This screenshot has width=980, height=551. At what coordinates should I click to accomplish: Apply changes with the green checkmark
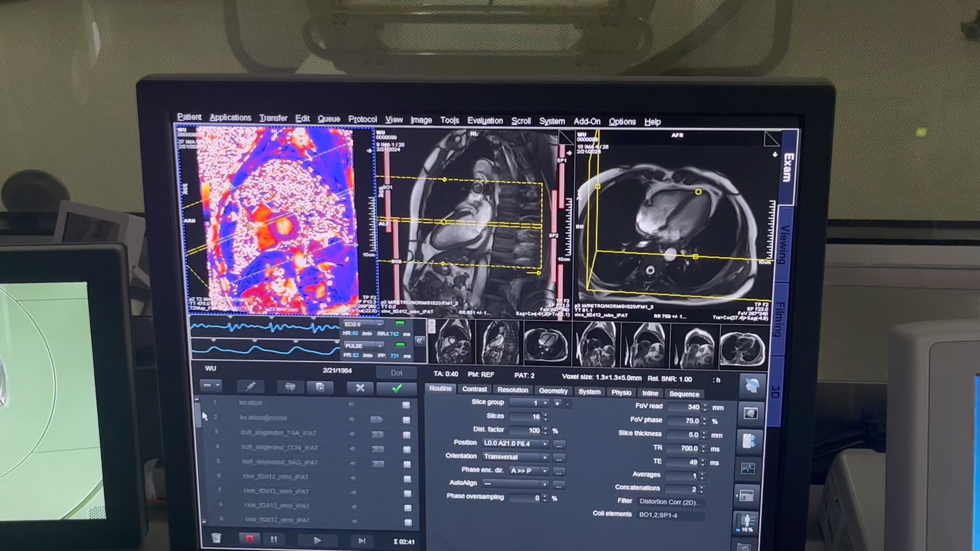(x=396, y=388)
